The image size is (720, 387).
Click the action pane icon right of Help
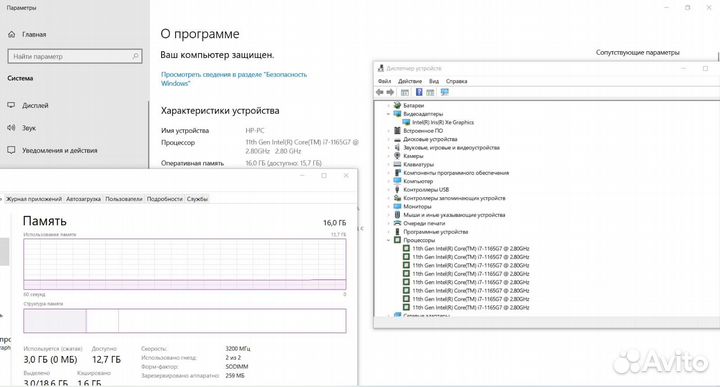click(x=430, y=92)
